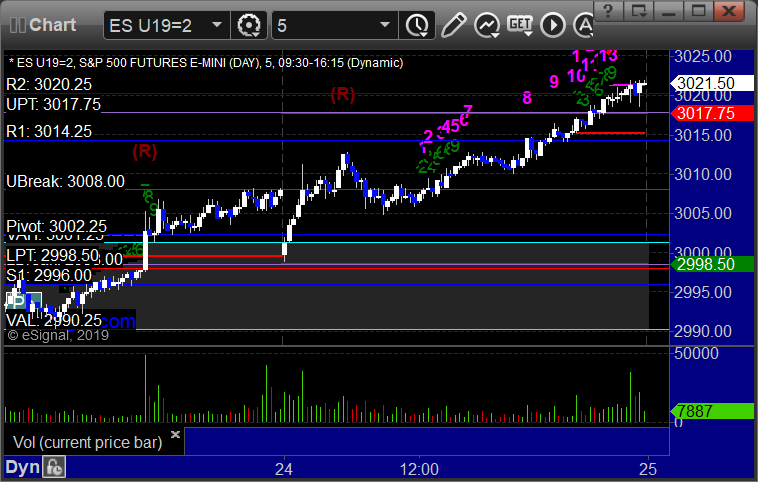
Task: Click the magenta count number 8
Action: (x=527, y=98)
